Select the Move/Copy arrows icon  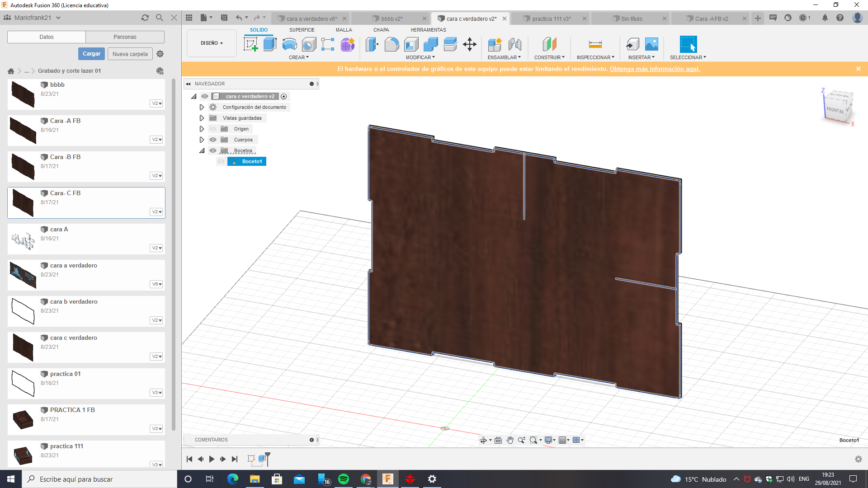pyautogui.click(x=470, y=44)
